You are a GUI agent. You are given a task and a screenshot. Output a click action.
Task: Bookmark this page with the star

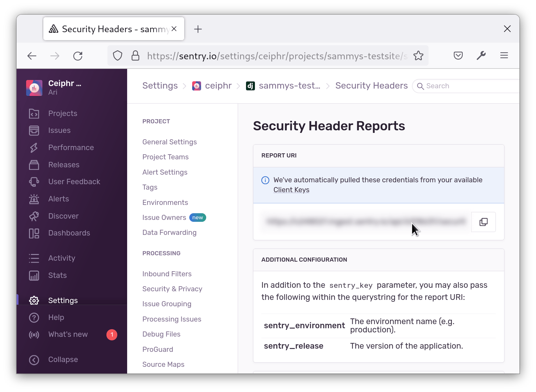click(x=418, y=56)
